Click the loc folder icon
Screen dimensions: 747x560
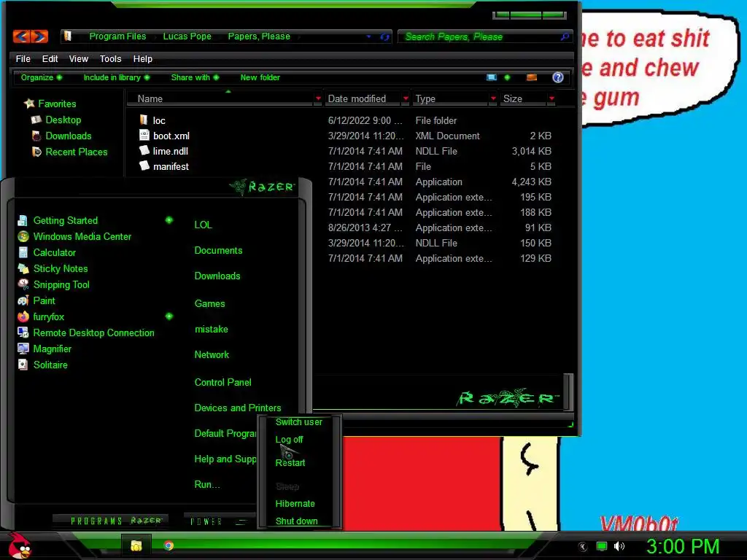[x=144, y=120]
